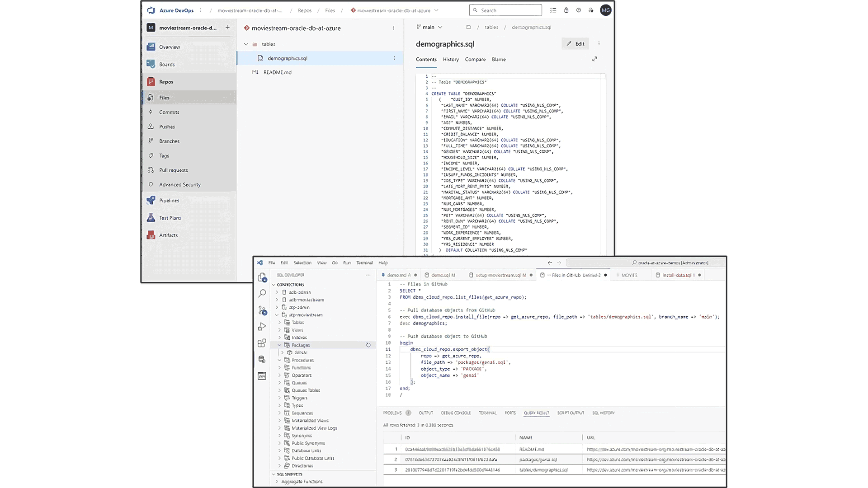Open Boards in Azure DevOps
The width and height of the screenshot is (868, 488).
tap(167, 64)
